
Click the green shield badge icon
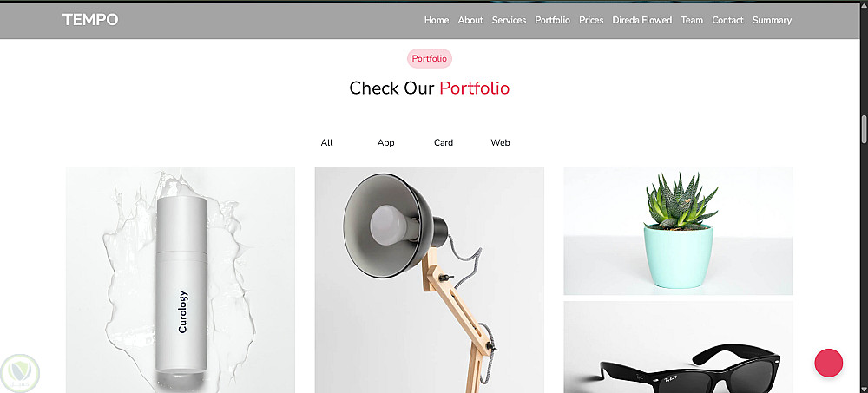(x=20, y=373)
